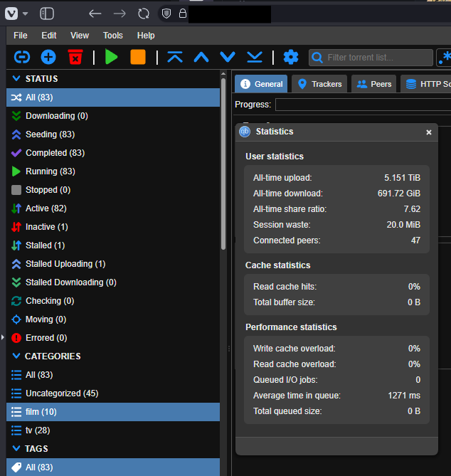Open the File menu
Screen dimensions: 451x476
(21, 36)
